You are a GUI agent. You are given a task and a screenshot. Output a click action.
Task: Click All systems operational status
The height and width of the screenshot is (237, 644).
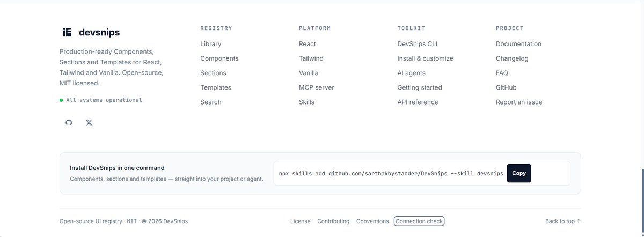(101, 100)
